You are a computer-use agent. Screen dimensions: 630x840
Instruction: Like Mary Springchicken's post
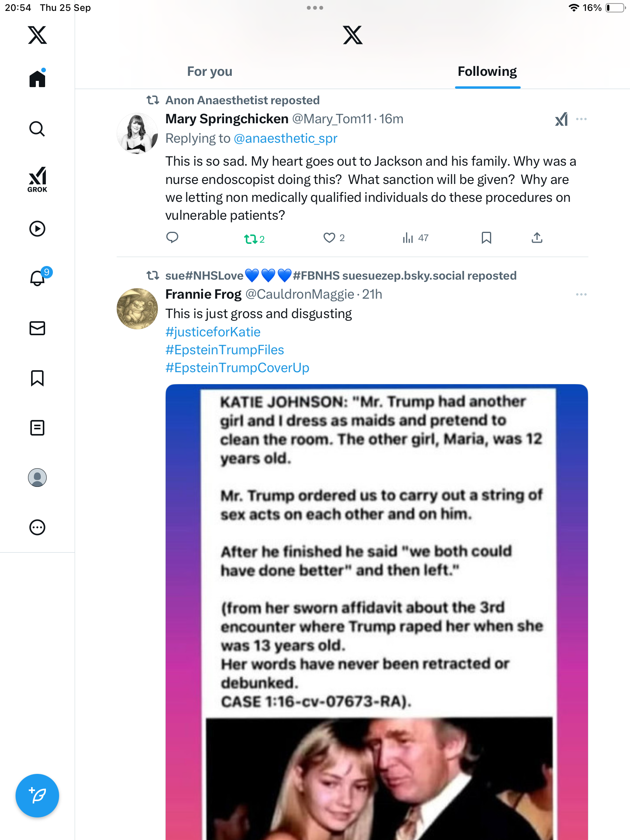pos(329,238)
